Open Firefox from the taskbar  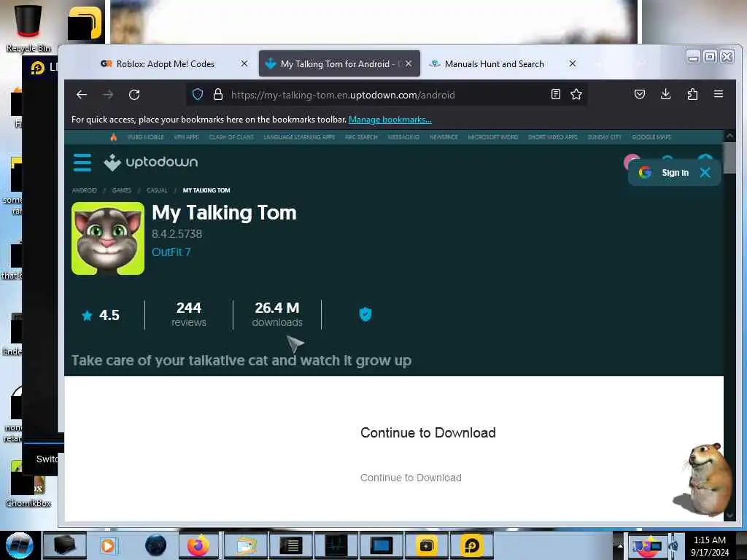tap(198, 545)
